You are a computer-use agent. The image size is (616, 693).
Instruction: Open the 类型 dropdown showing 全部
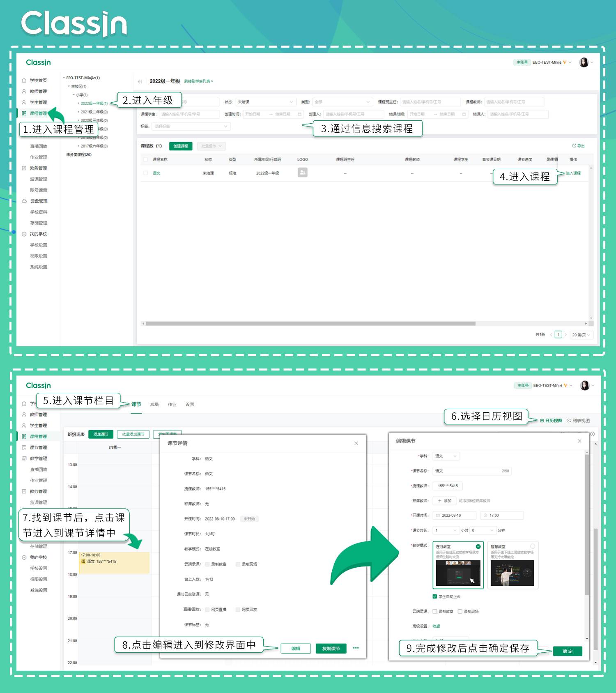coord(342,102)
